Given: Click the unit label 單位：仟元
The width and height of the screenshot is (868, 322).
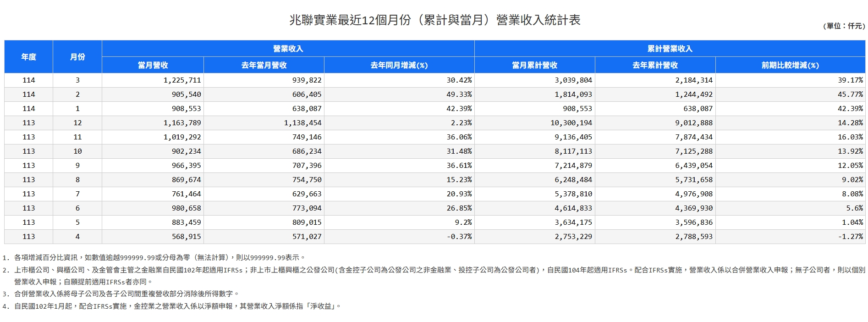Looking at the screenshot, I should 844,26.
